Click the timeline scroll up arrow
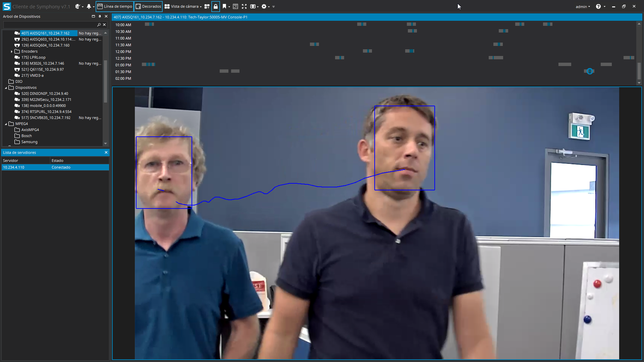The image size is (644, 362). pos(639,24)
